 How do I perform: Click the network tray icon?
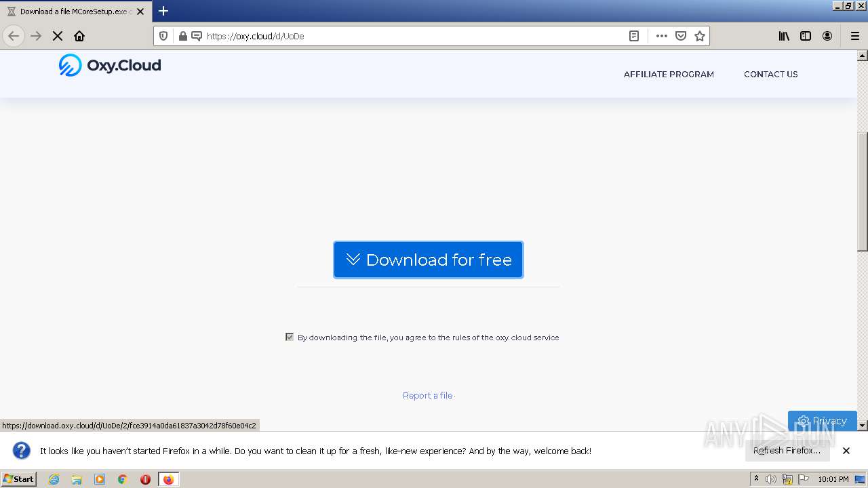point(787,479)
